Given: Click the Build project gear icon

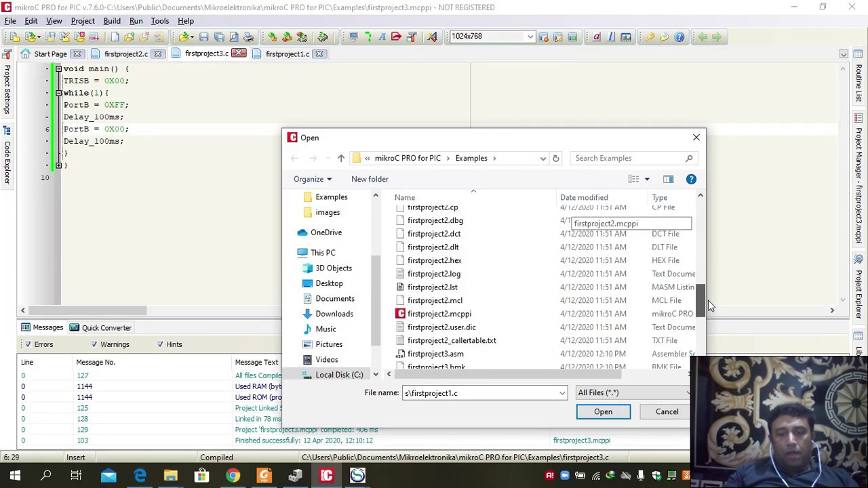Looking at the screenshot, I should (271, 37).
